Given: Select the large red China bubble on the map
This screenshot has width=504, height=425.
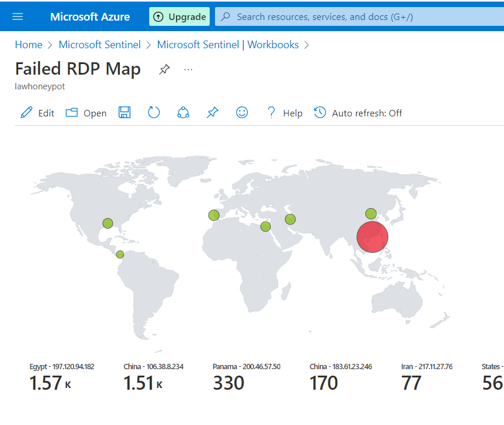Looking at the screenshot, I should coord(372,237).
